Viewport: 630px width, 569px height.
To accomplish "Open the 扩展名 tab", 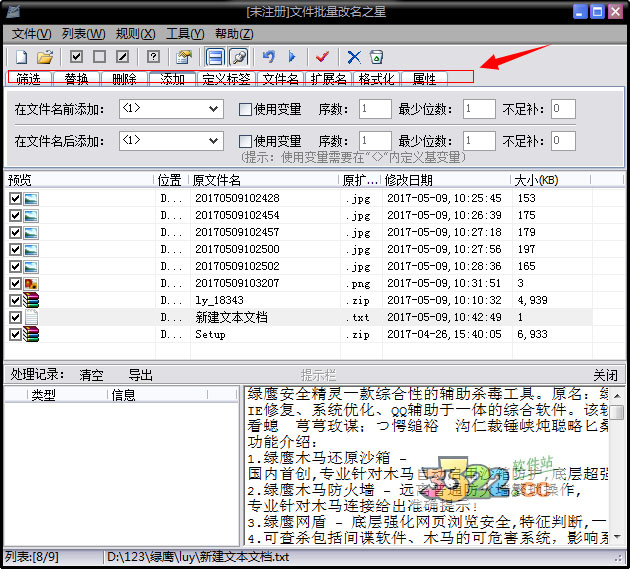I will [328, 78].
